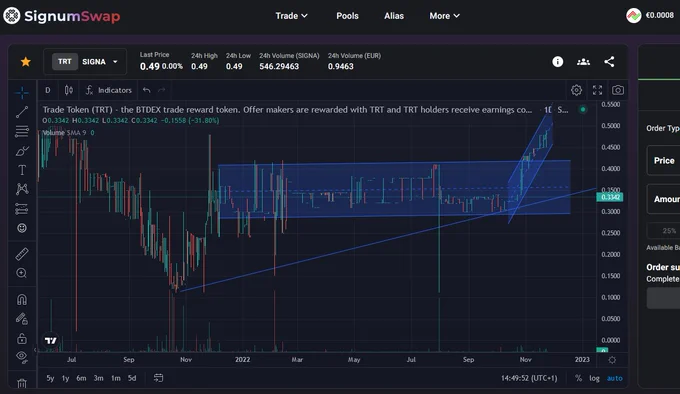Select the 5y time range
Viewport: 680px width, 394px height.
[x=50, y=378]
